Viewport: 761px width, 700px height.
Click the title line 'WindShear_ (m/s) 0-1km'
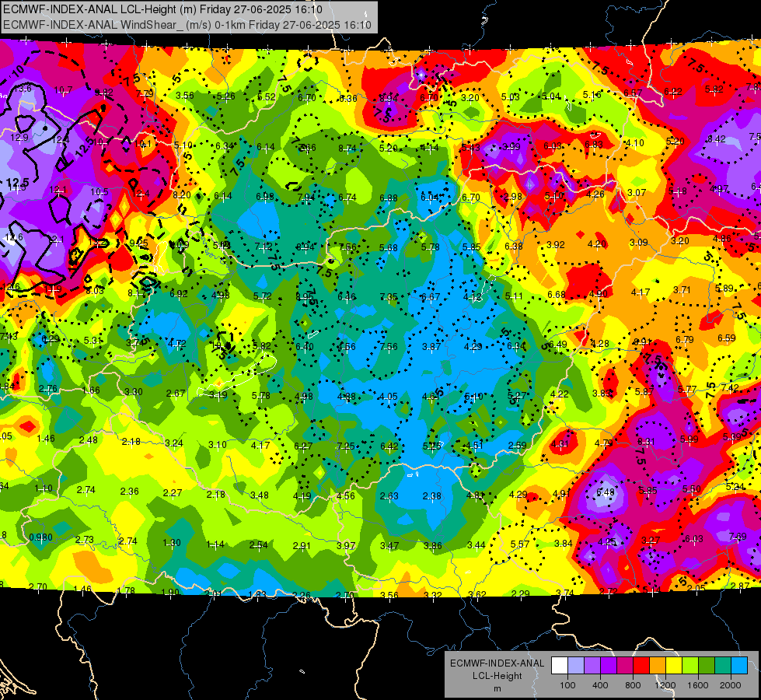183,25
